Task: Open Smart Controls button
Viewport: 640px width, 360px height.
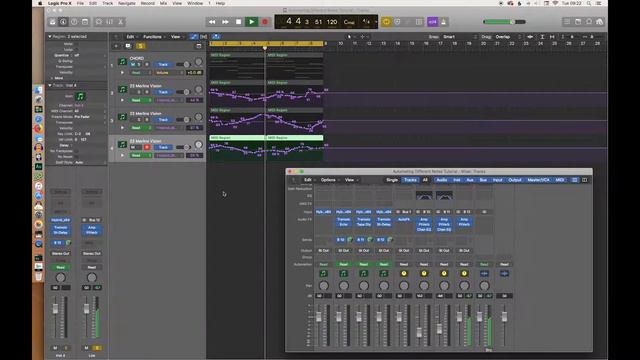Action: click(99, 22)
